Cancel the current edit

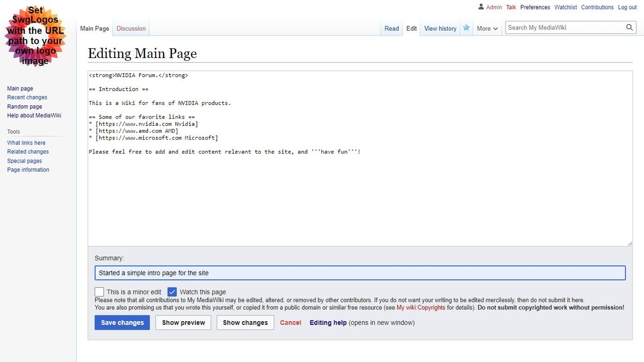tap(290, 322)
